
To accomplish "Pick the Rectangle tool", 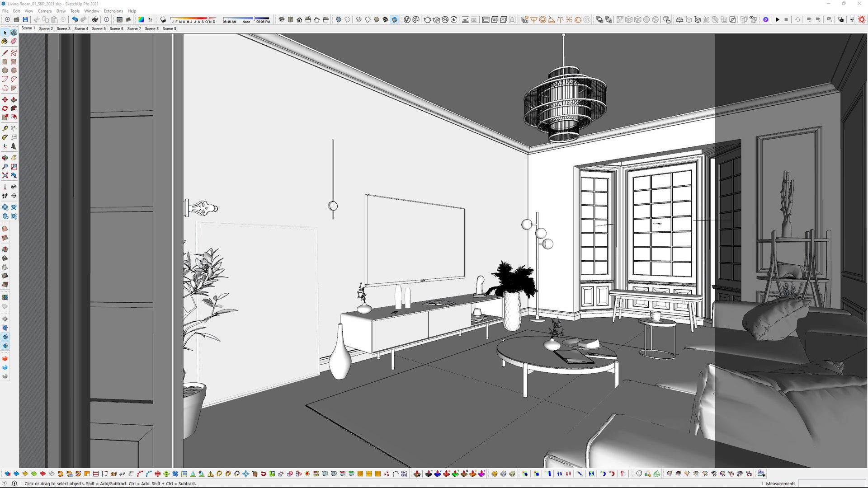I will [5, 61].
